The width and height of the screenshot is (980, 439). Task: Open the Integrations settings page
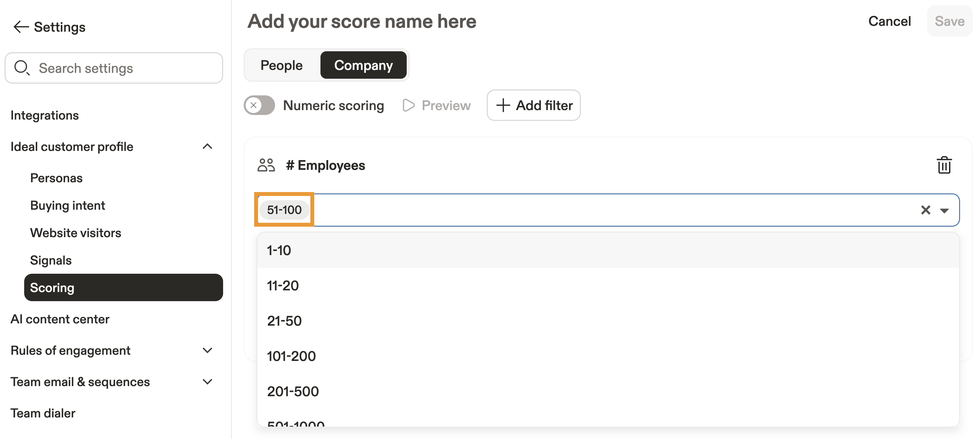(44, 115)
